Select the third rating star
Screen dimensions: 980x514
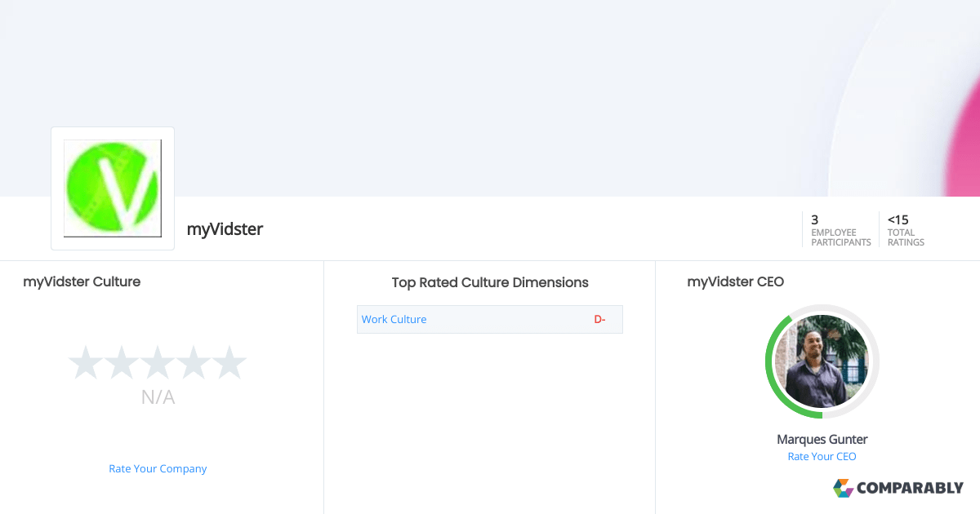tap(158, 363)
